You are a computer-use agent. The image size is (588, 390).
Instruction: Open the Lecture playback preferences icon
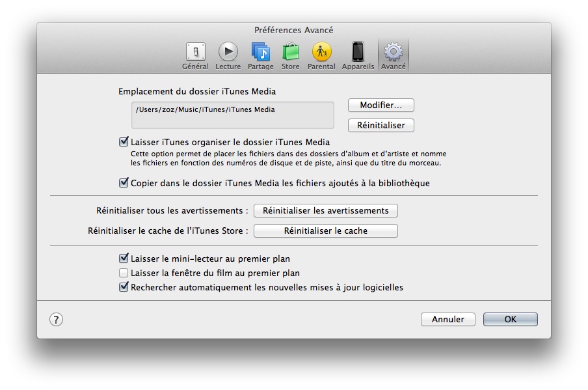pos(228,52)
